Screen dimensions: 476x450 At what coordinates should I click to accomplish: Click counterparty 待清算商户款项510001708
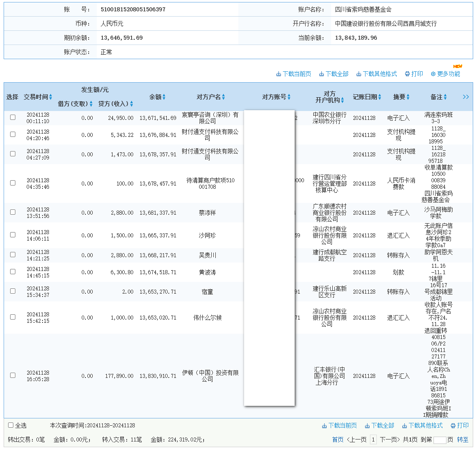click(x=210, y=183)
